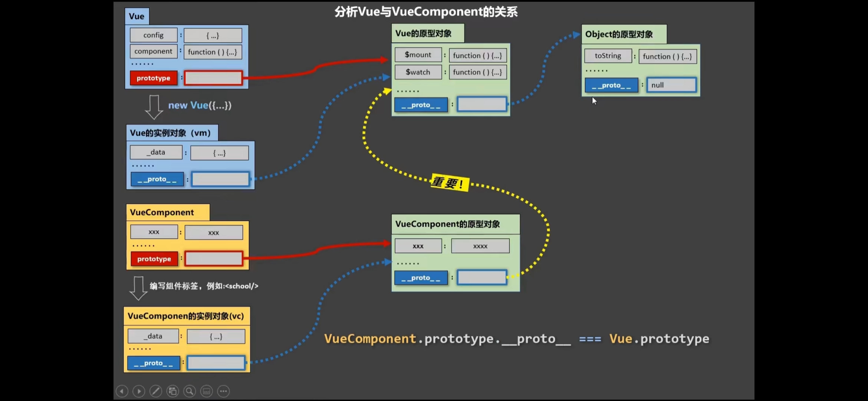Image resolution: width=868 pixels, height=401 pixels.
Task: Toggle the VueComponent实例对象 vc section
Action: click(185, 316)
